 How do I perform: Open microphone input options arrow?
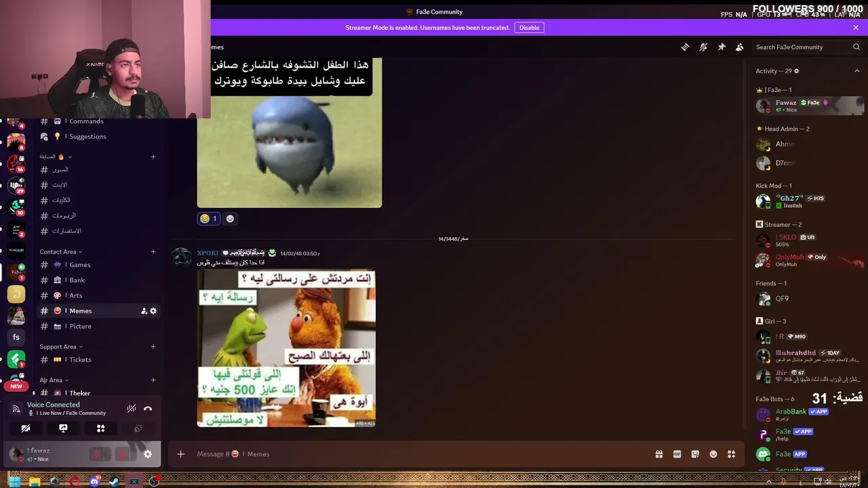pos(107,454)
